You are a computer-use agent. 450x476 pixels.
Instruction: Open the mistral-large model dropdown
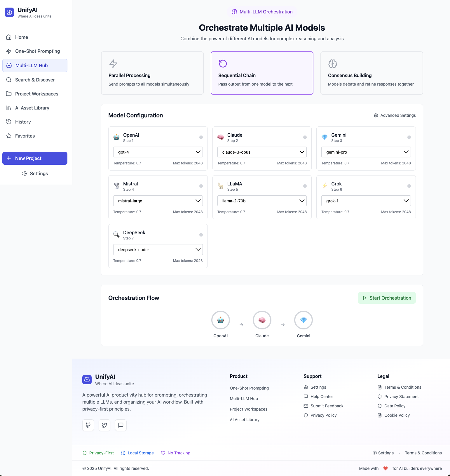pos(158,201)
